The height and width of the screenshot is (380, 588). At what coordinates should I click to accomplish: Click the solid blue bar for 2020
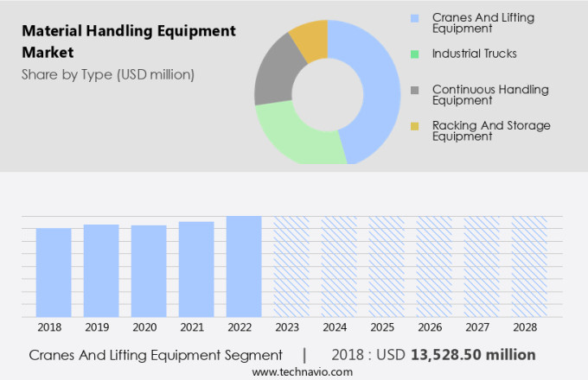149,271
